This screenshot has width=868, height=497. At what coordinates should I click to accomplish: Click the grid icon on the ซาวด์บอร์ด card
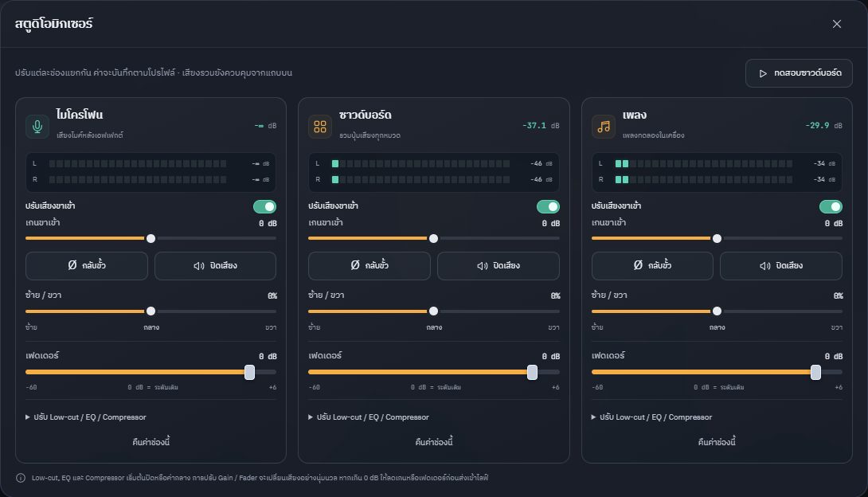click(320, 127)
